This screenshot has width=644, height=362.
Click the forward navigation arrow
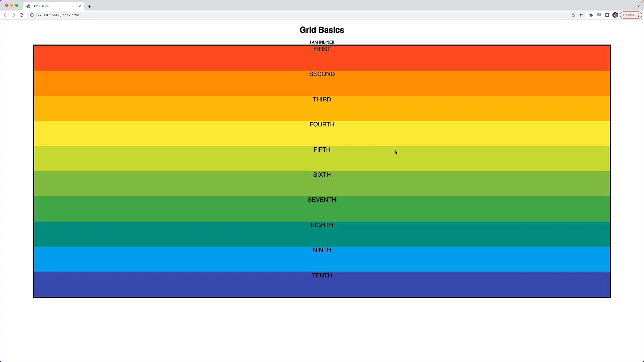[13, 15]
